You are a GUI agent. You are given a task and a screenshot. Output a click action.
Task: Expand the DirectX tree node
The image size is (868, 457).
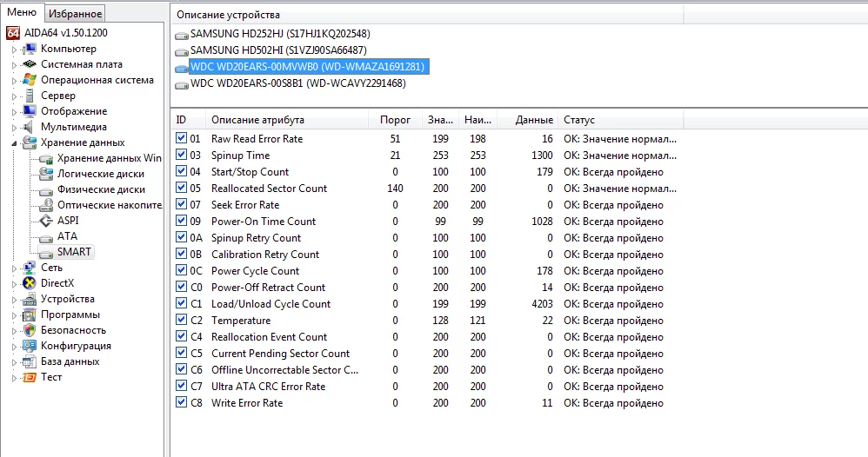(x=15, y=284)
